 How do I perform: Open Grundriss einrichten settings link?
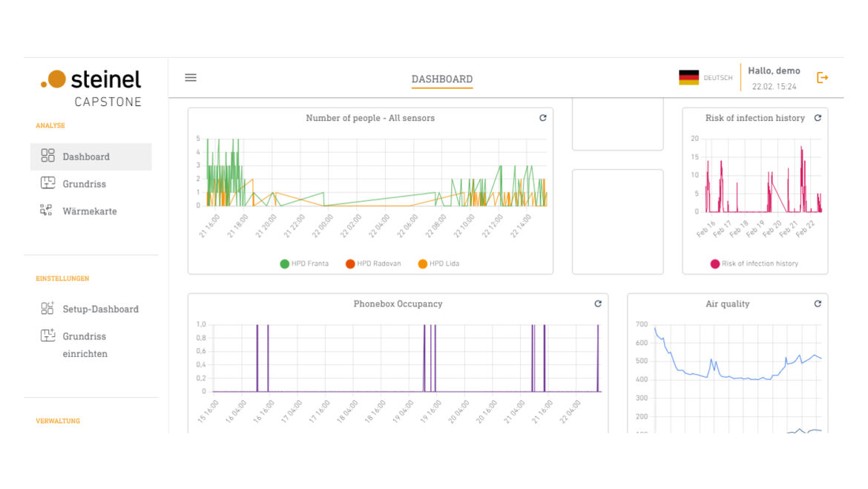(85, 345)
